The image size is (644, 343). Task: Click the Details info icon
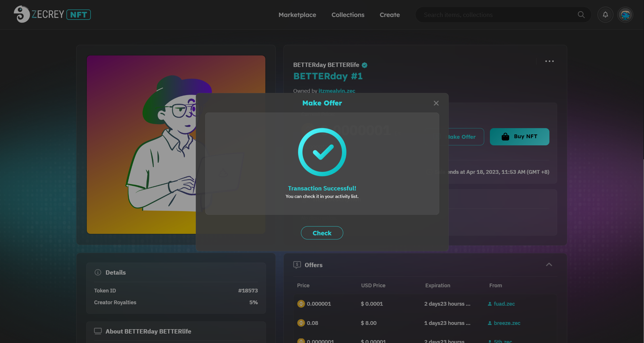pyautogui.click(x=98, y=272)
